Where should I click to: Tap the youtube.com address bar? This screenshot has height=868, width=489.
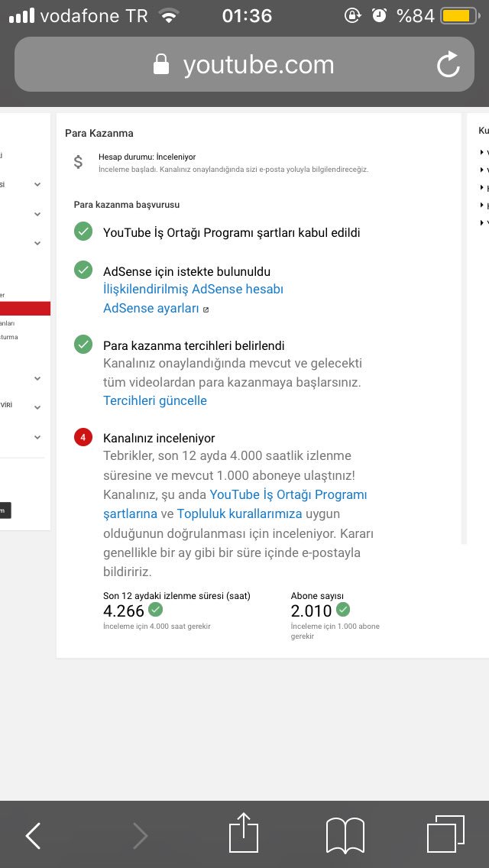pos(244,64)
